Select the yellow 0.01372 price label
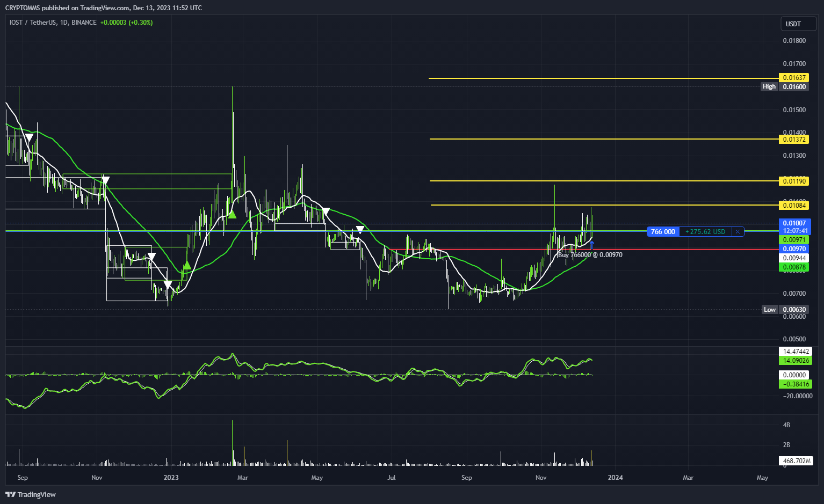824x504 pixels. click(x=793, y=140)
